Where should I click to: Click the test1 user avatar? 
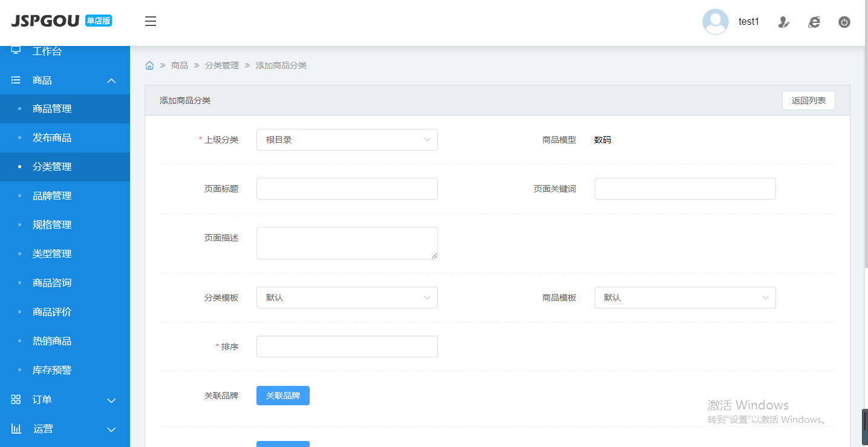[x=715, y=22]
